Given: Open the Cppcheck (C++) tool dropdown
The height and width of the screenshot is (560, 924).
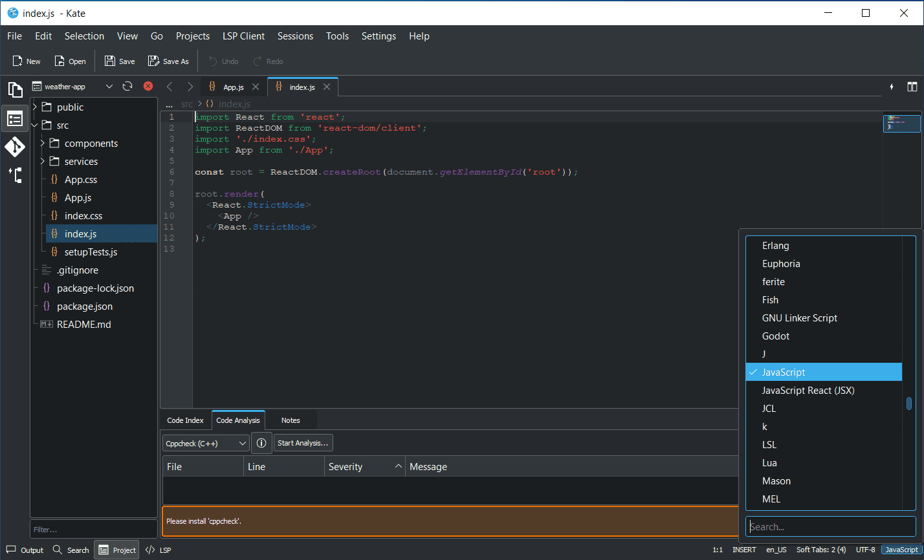Looking at the screenshot, I should (206, 443).
